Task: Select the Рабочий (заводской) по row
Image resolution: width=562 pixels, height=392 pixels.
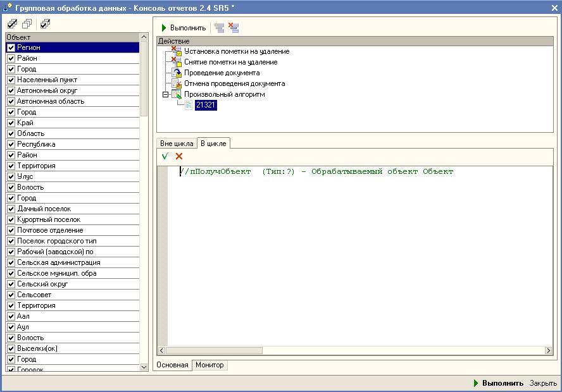Action: pos(73,252)
